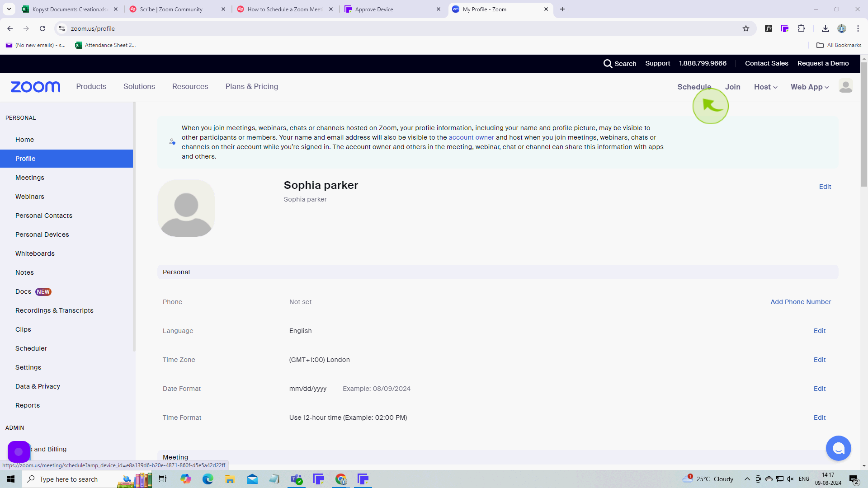Click the purple floating assistant button
Image resolution: width=868 pixels, height=488 pixels.
click(x=19, y=451)
